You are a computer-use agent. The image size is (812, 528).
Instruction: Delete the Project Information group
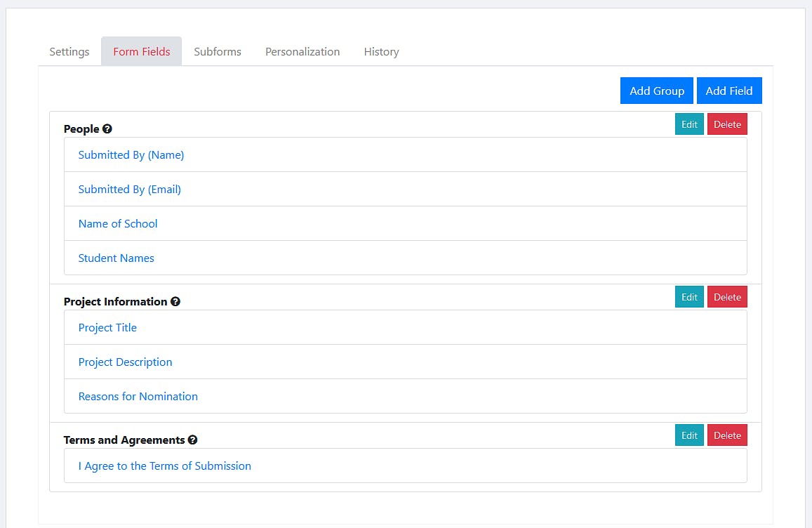[x=727, y=297]
